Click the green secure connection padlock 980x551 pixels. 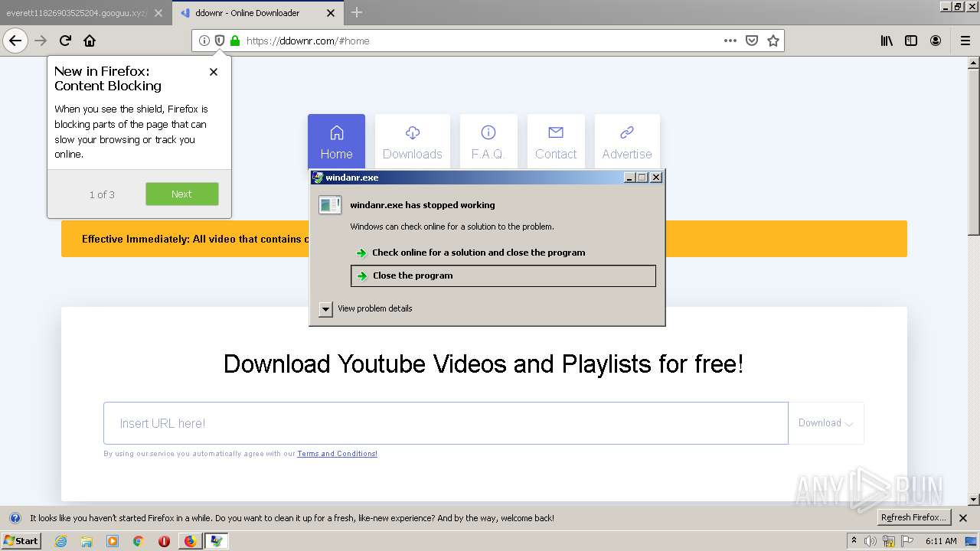pyautogui.click(x=235, y=41)
